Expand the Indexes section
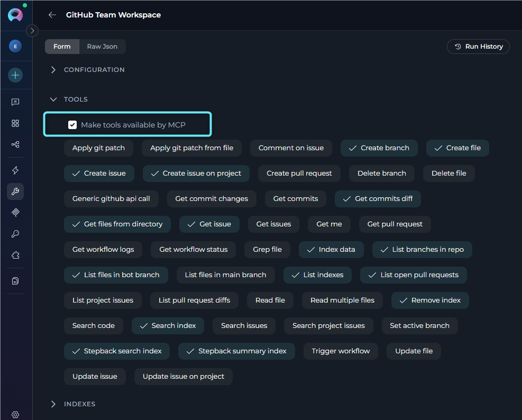The width and height of the screenshot is (522, 420). 73,404
